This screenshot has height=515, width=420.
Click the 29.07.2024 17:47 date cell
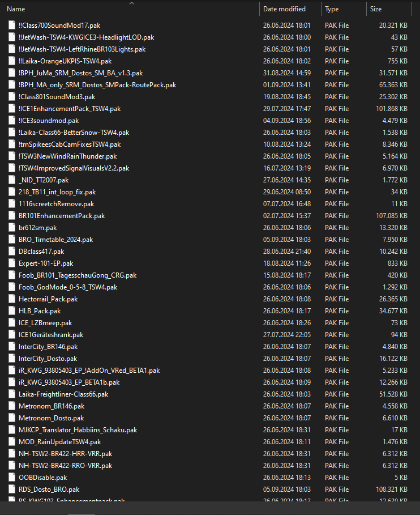point(287,109)
